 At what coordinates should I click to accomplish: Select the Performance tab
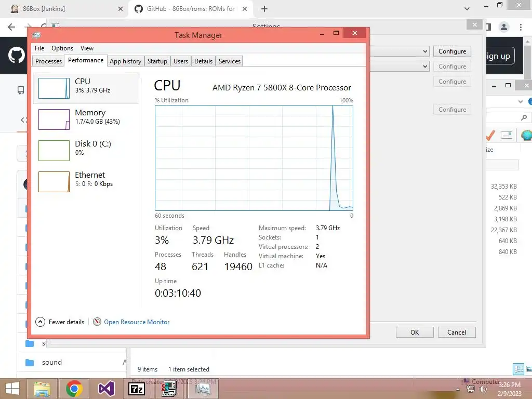[x=86, y=60]
